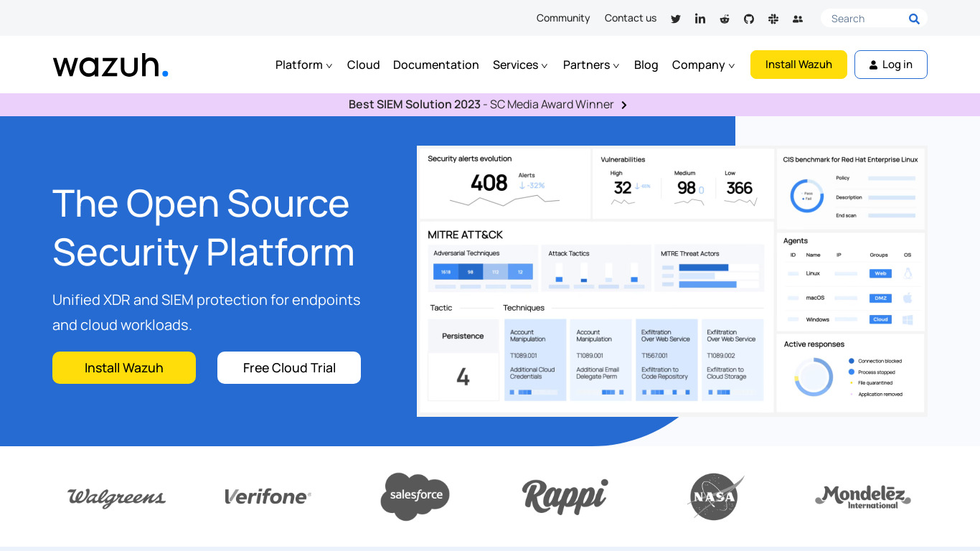The height and width of the screenshot is (551, 980).
Task: Click the '366' Low vulnerabilities value
Action: pos(739,188)
